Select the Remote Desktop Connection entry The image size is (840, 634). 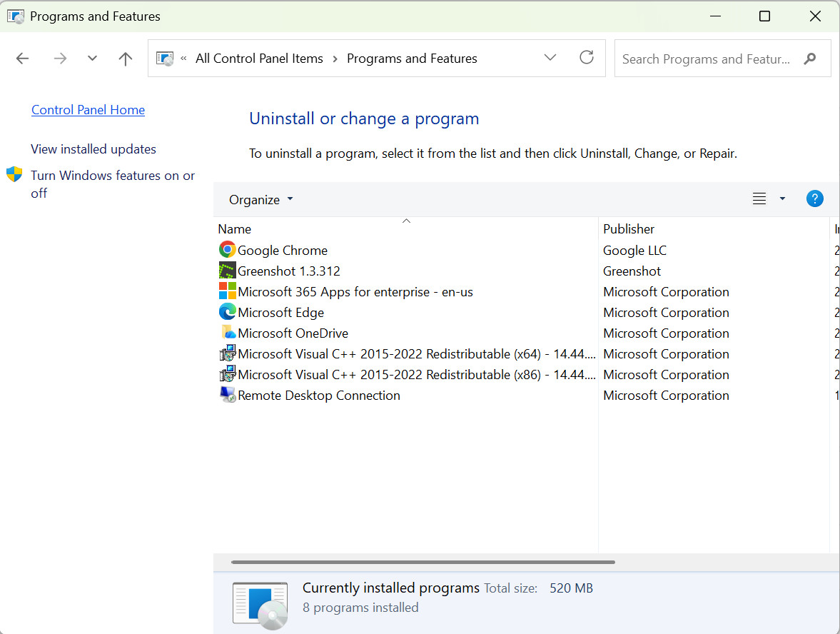coord(319,396)
